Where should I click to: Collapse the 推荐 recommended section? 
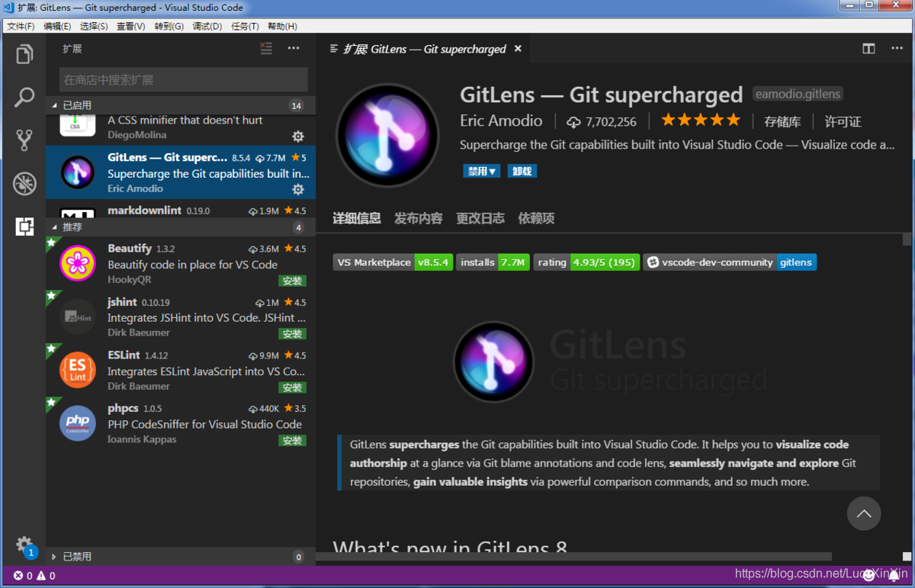181,227
